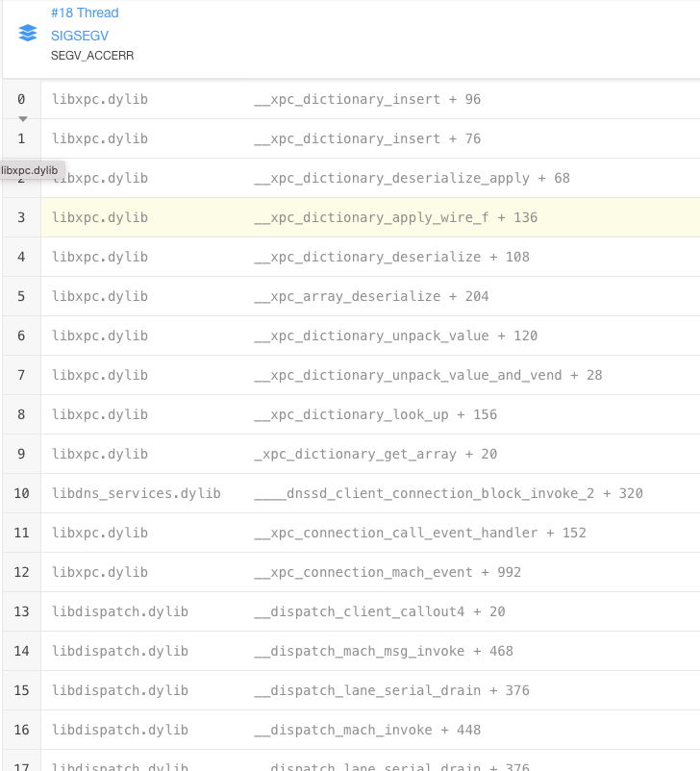Select frame 0 __xpc_dictionary_insert + 96
The image size is (700, 771).
click(366, 99)
